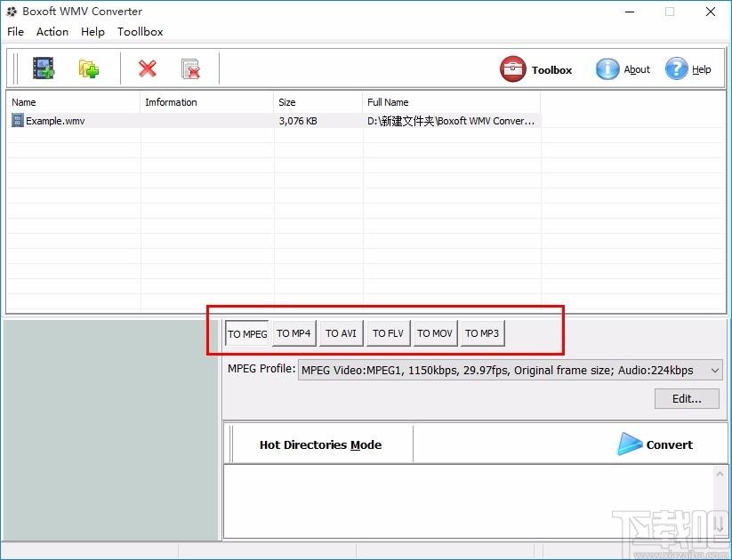This screenshot has width=732, height=560.
Task: Sort by Full Name column header
Action: click(451, 102)
